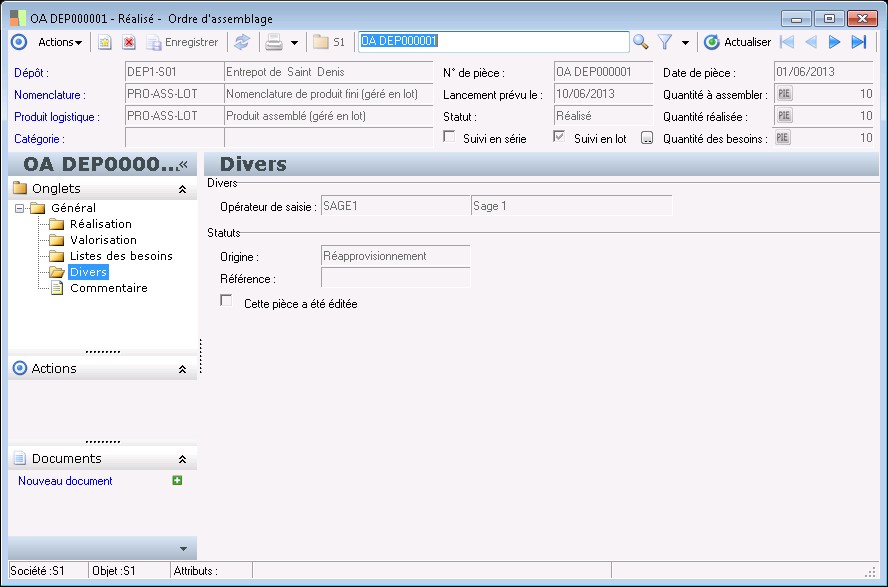This screenshot has height=587, width=888.
Task: Click the red delete toolbar icon
Action: pyautogui.click(x=129, y=42)
